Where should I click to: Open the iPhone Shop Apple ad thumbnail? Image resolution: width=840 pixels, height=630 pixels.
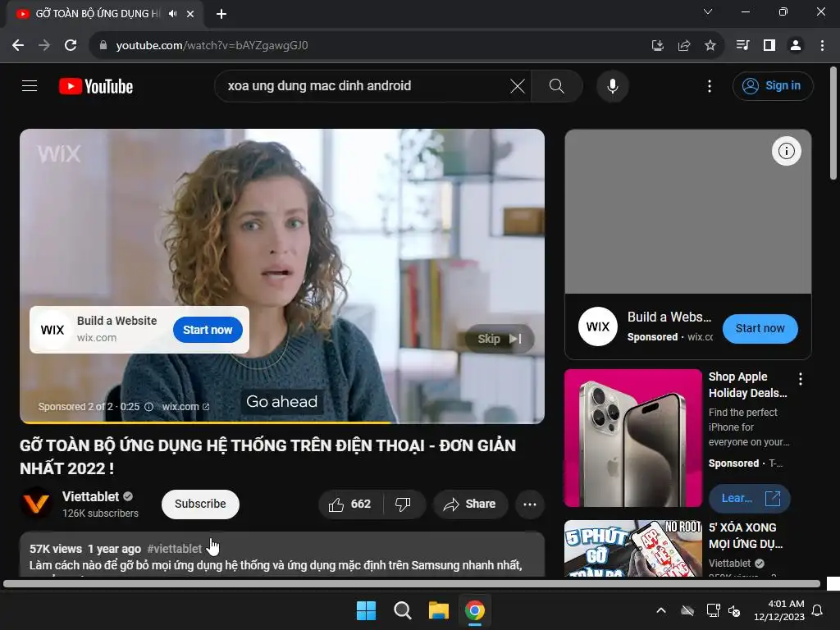[x=632, y=438]
